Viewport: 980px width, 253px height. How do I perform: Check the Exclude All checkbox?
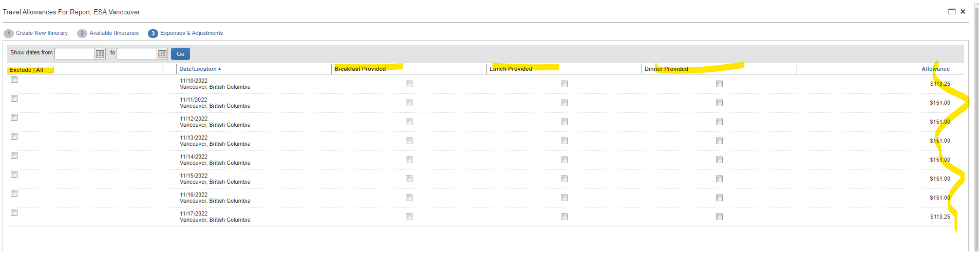(x=50, y=69)
